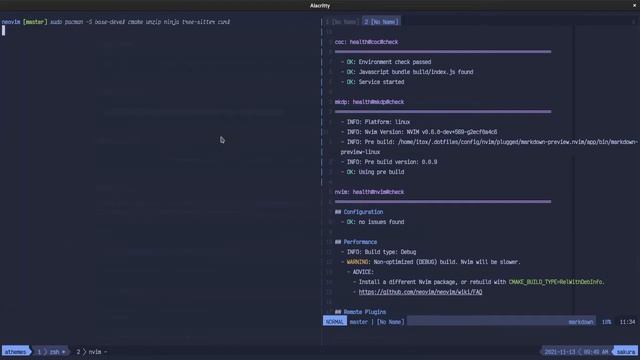Click the no issues found line

(x=372, y=222)
